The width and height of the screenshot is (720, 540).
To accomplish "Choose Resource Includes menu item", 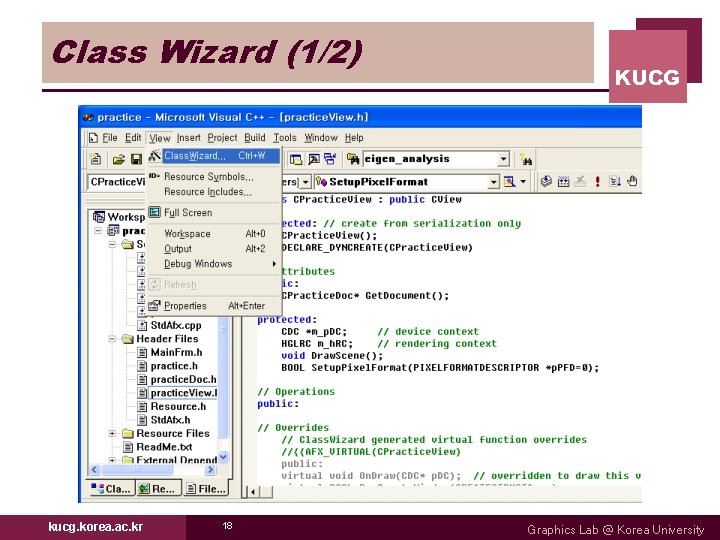I will point(214,192).
